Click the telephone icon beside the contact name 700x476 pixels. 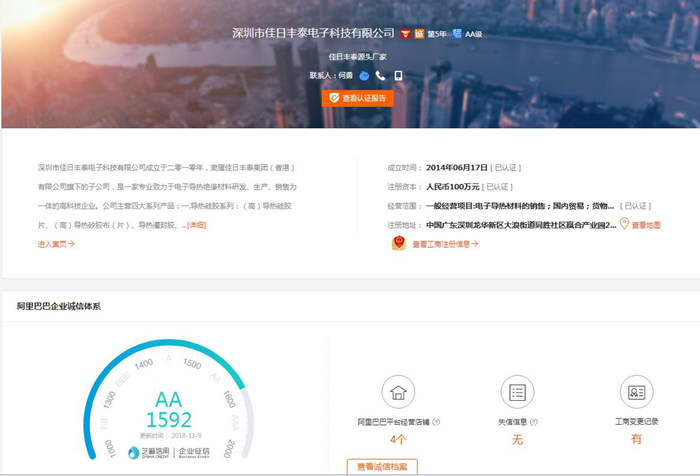tap(381, 76)
